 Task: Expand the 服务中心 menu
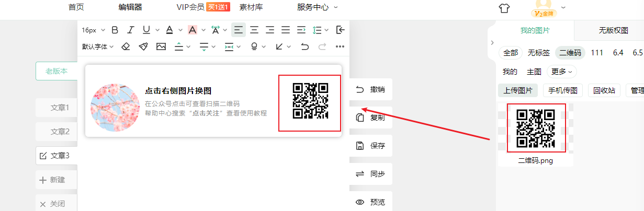pos(318,7)
